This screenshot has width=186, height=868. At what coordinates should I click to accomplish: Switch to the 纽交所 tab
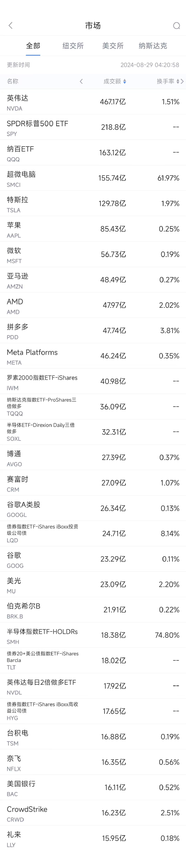click(73, 46)
